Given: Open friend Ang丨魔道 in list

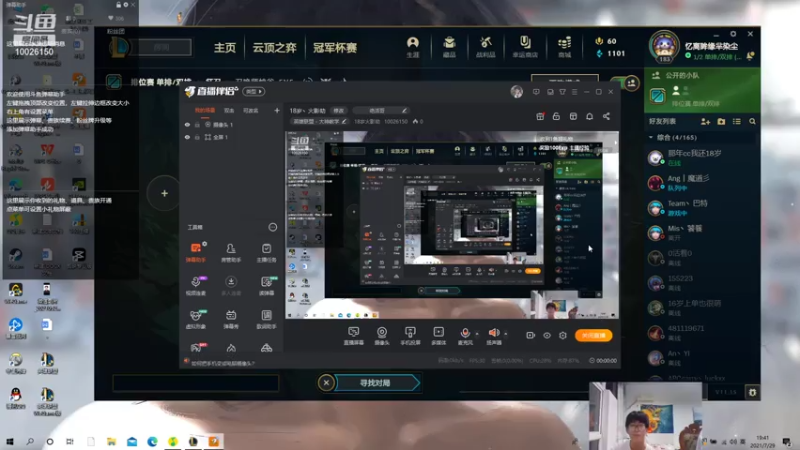Looking at the screenshot, I should 702,182.
